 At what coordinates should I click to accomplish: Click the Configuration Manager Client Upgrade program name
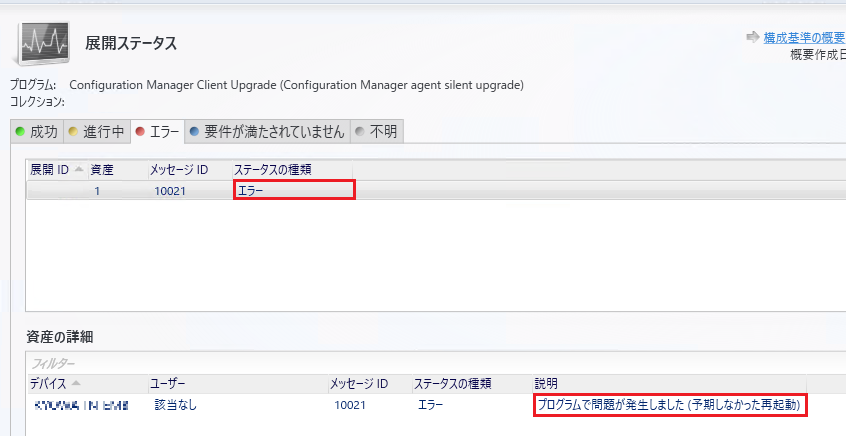tap(296, 85)
